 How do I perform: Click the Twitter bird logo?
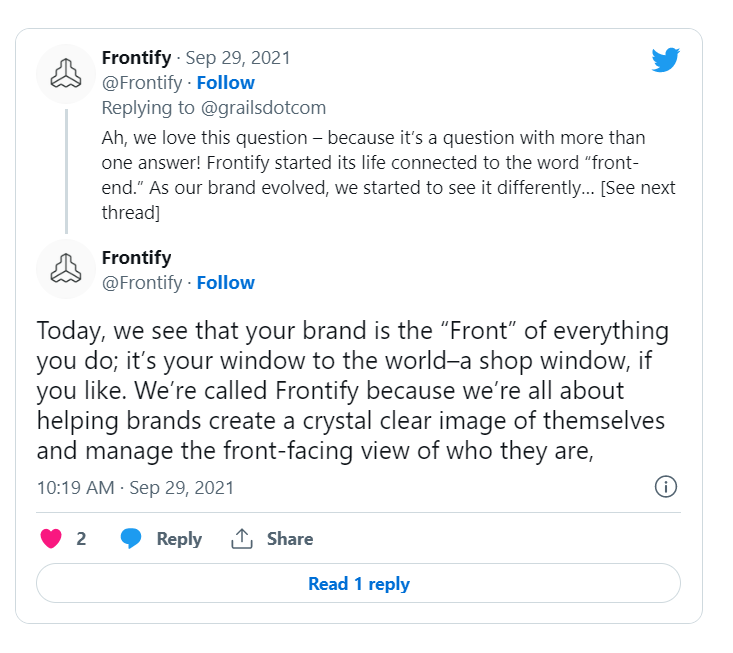[x=665, y=60]
